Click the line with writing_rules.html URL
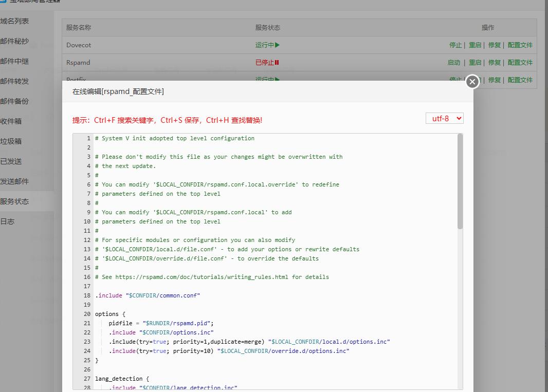The width and height of the screenshot is (548, 392). click(212, 277)
